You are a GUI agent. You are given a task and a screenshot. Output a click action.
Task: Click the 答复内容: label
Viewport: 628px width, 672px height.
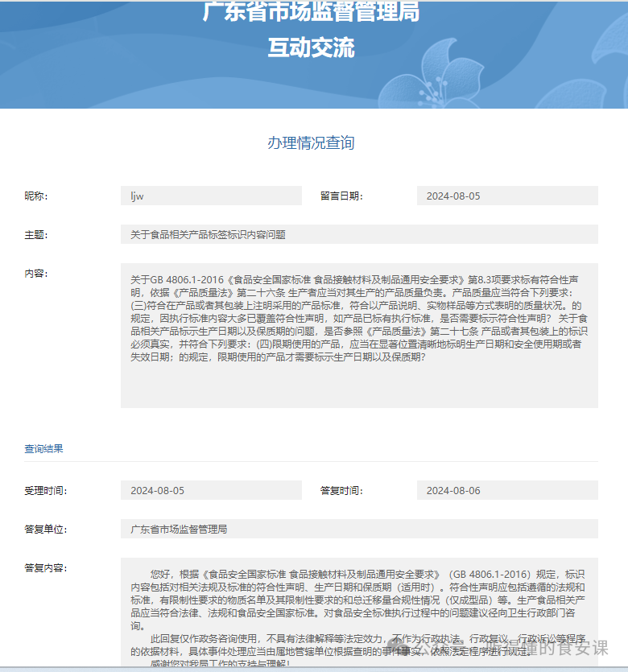click(x=45, y=568)
